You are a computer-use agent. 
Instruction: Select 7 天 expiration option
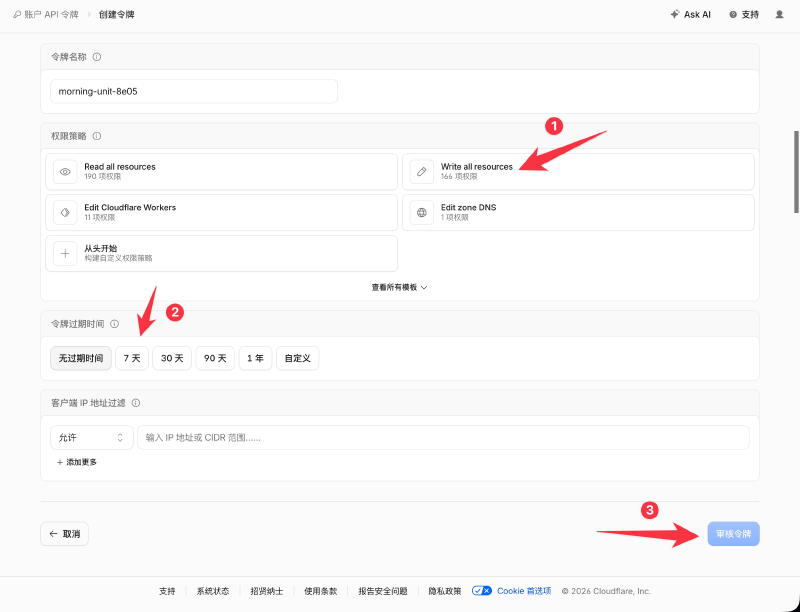132,358
